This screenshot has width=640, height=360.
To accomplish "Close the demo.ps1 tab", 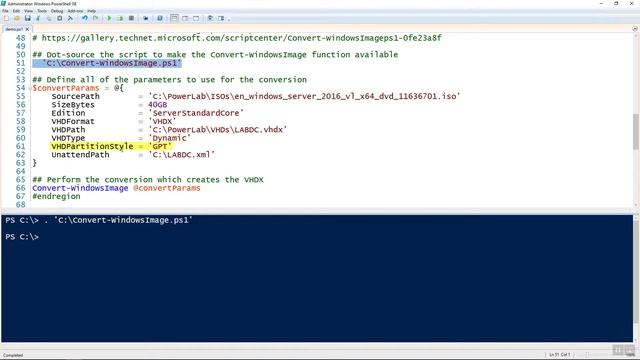I will (27, 29).
